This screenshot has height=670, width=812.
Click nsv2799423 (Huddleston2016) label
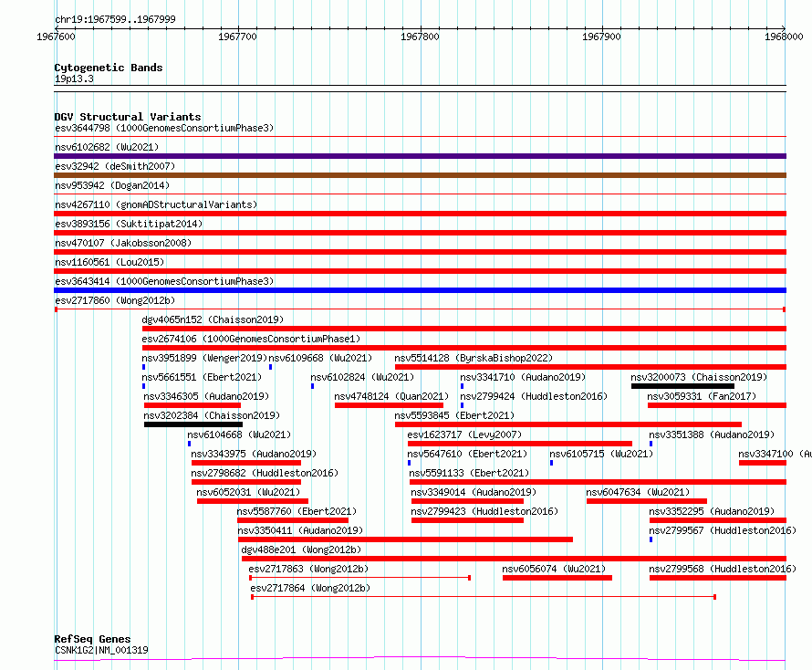click(484, 511)
